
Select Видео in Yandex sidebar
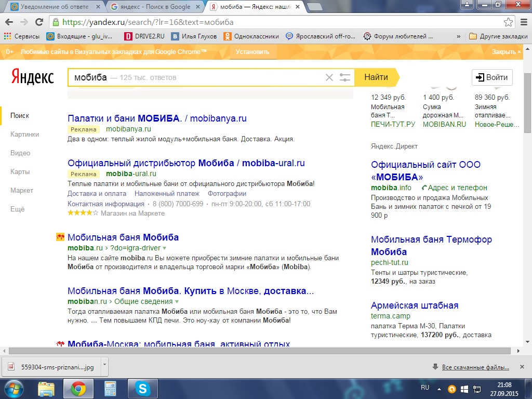click(20, 153)
